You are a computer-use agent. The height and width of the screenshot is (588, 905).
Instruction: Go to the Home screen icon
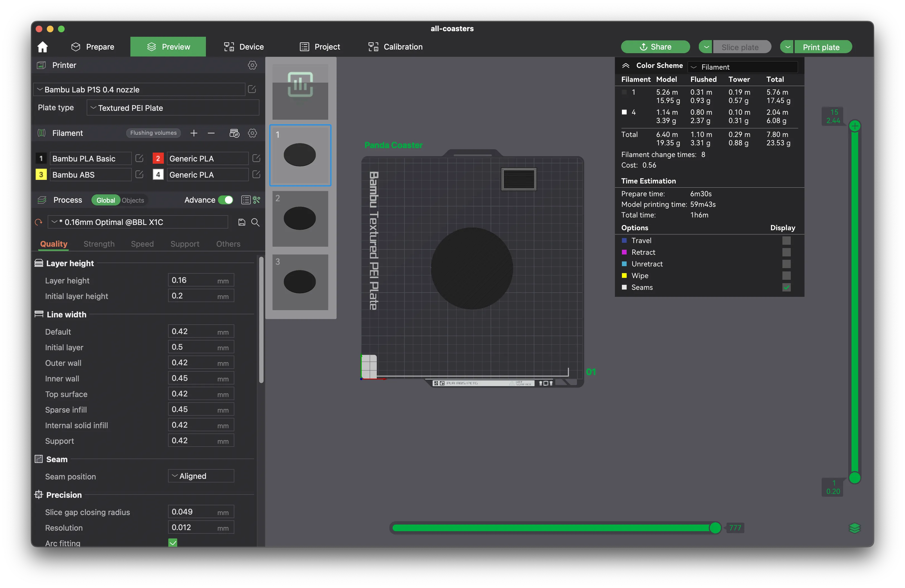(43, 47)
